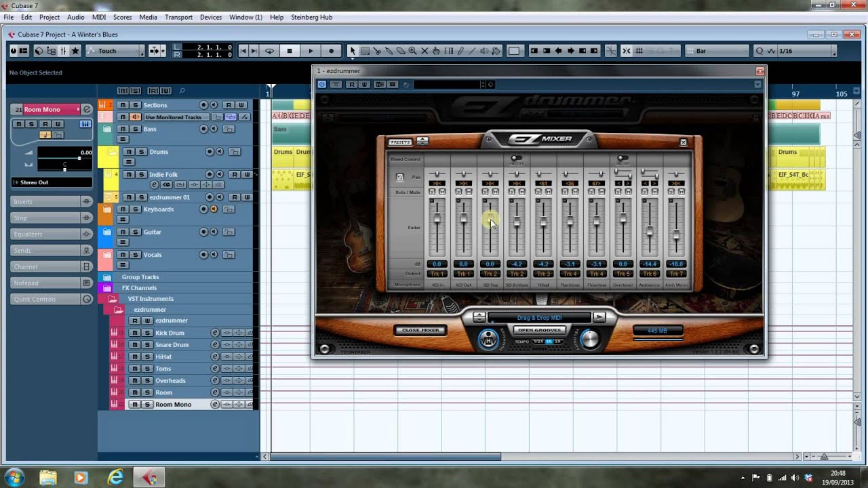Launch Internet Explorer from the taskbar

click(x=115, y=477)
